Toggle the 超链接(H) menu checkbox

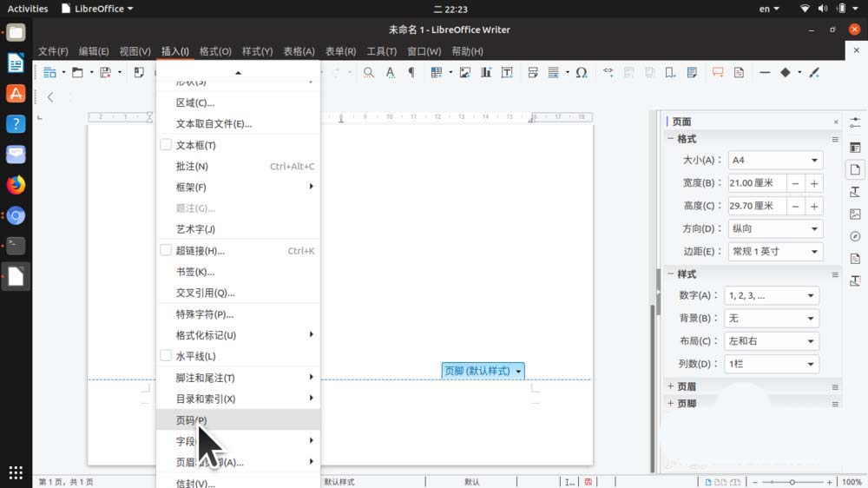(166, 250)
